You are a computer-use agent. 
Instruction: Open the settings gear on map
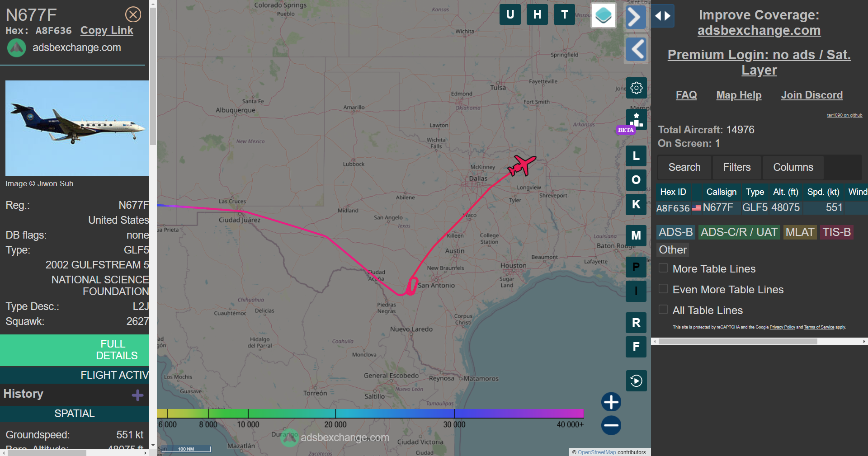coord(636,88)
